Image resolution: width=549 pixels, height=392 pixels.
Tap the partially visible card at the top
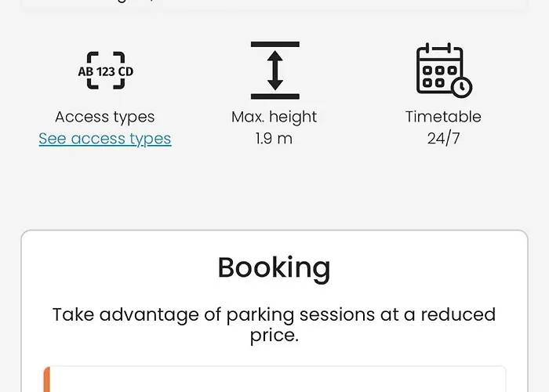(x=274, y=5)
